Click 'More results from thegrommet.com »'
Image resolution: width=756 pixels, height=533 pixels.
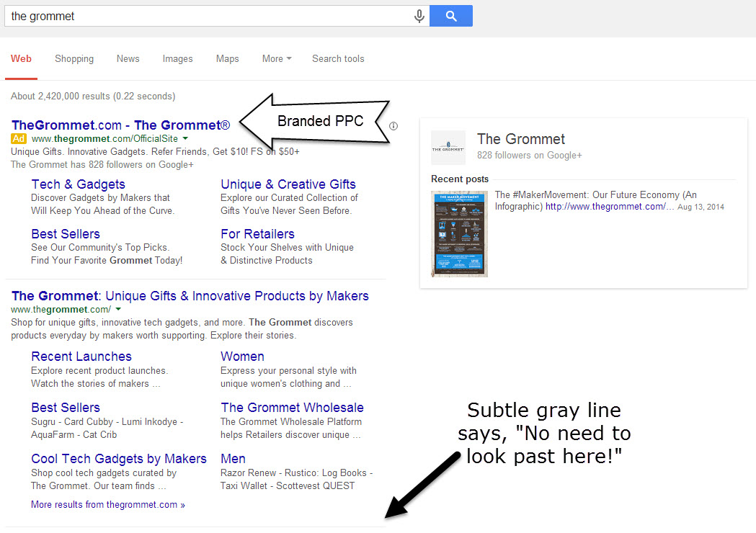coord(108,505)
